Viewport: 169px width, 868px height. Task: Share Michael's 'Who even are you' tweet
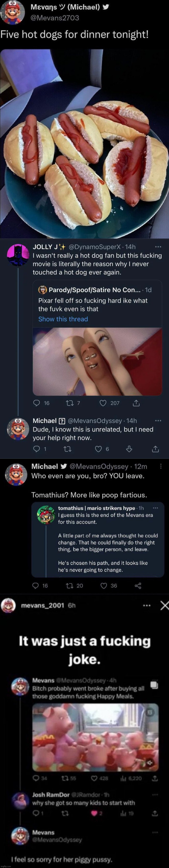coord(138,586)
